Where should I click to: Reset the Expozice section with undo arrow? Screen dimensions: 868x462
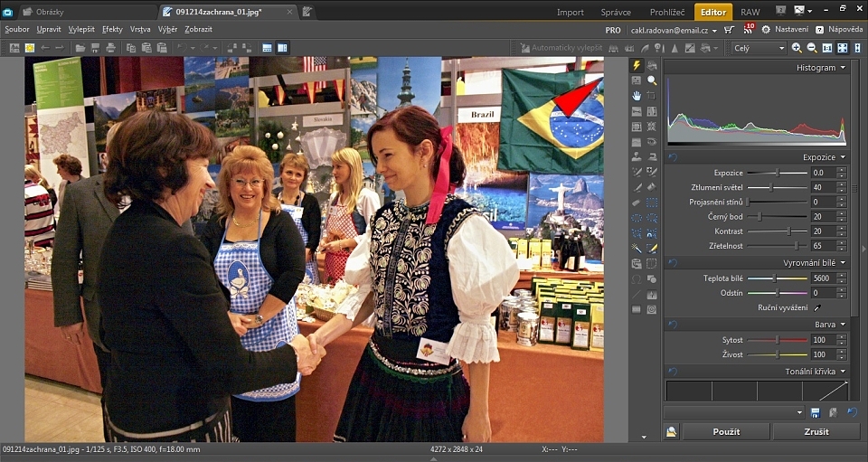pos(671,157)
